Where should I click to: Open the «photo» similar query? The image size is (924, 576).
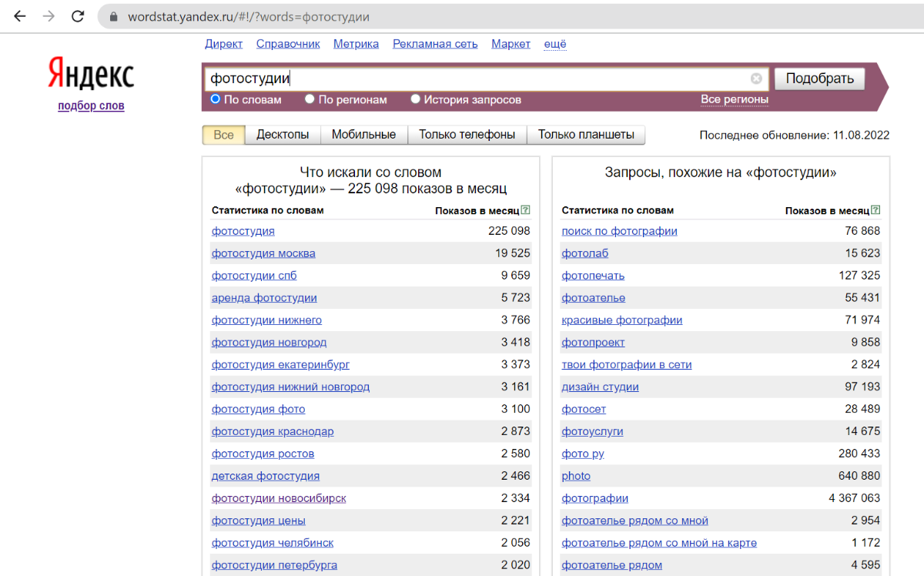tap(577, 476)
